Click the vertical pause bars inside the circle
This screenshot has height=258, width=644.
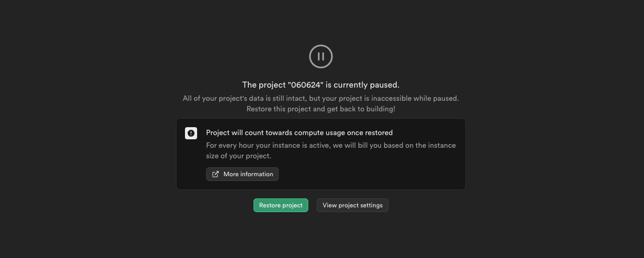321,56
